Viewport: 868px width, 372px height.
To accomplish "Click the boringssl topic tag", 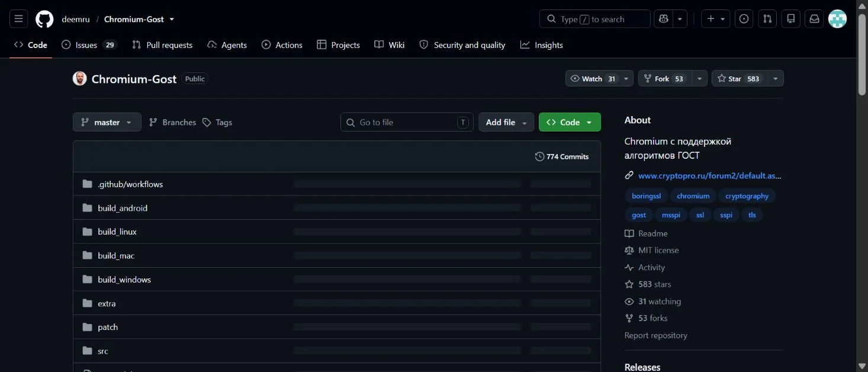I will click(646, 196).
